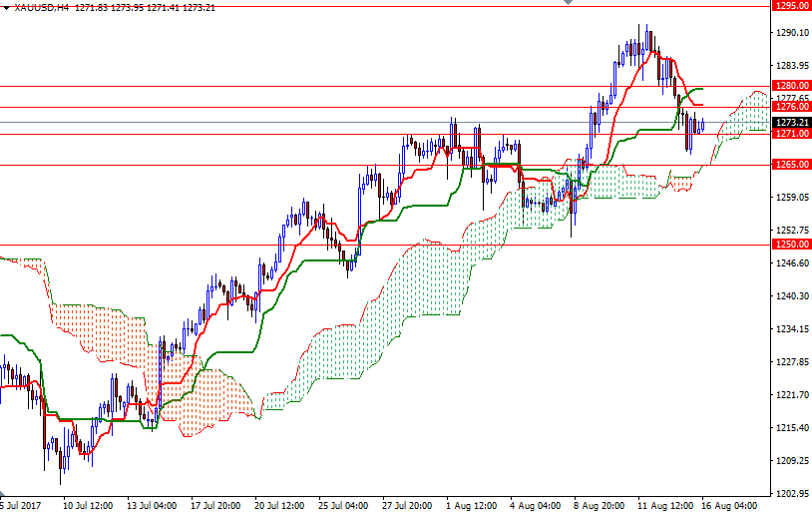The width and height of the screenshot is (812, 513).
Task: Click the chart shift marker triangle at top
Action: coord(568,3)
